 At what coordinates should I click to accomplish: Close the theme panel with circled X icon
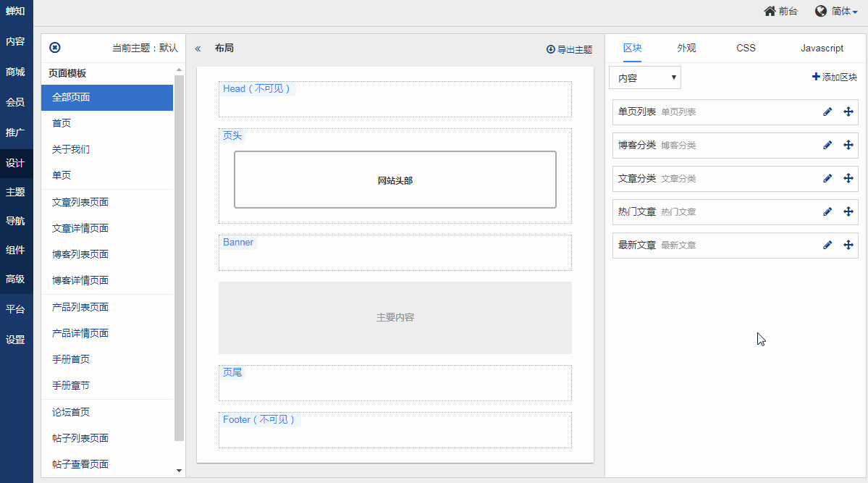(54, 48)
